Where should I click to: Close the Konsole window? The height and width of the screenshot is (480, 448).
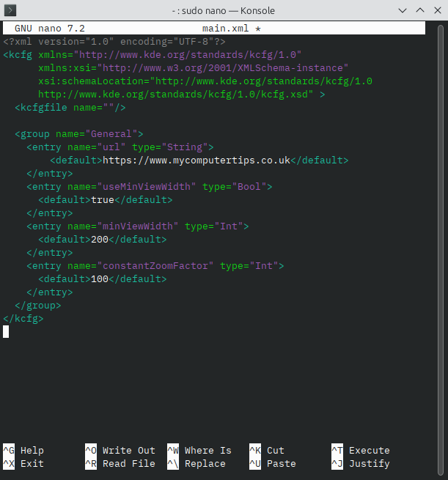click(x=436, y=11)
